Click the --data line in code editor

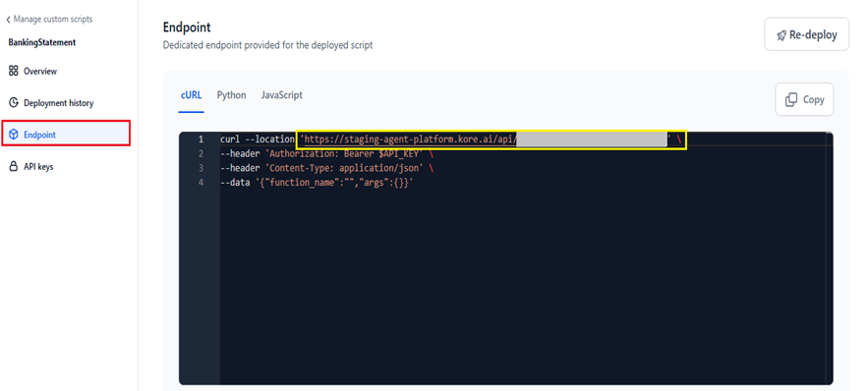pyautogui.click(x=317, y=182)
